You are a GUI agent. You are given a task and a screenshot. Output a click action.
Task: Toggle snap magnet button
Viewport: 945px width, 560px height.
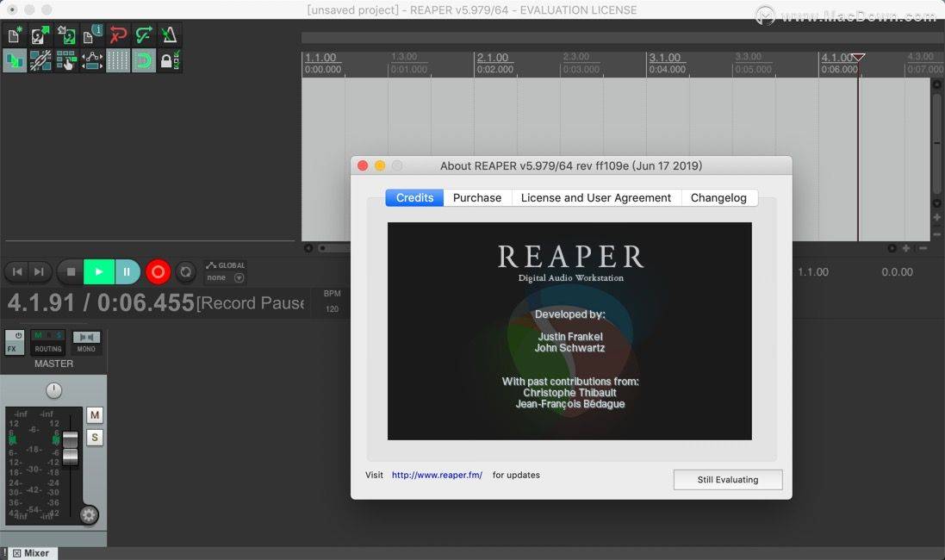pos(144,61)
